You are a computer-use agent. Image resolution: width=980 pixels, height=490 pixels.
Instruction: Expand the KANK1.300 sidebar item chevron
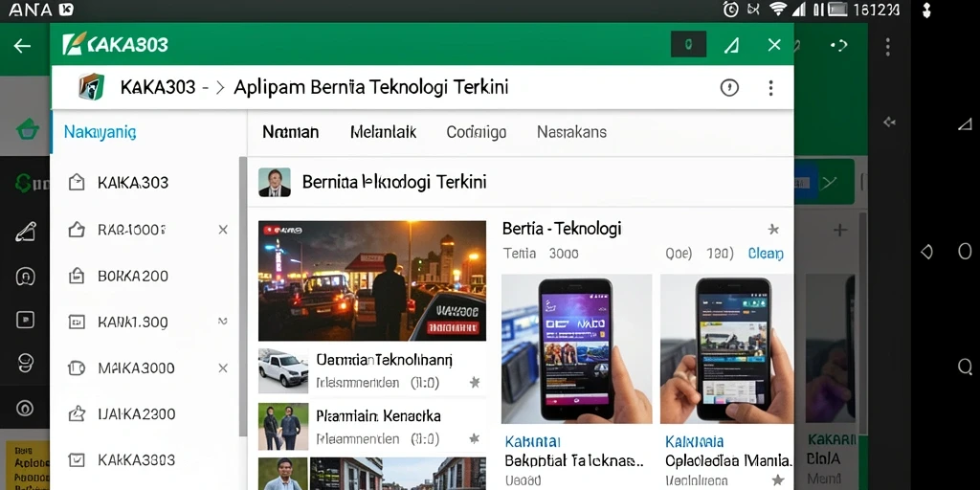coord(222,322)
